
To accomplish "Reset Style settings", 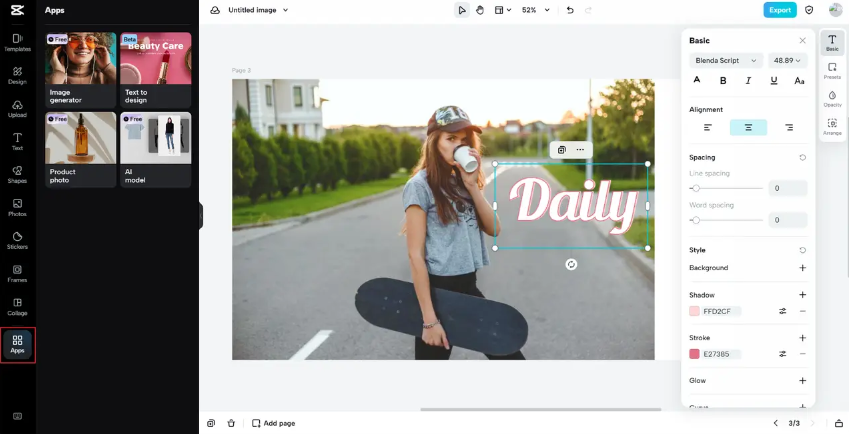I will click(802, 250).
